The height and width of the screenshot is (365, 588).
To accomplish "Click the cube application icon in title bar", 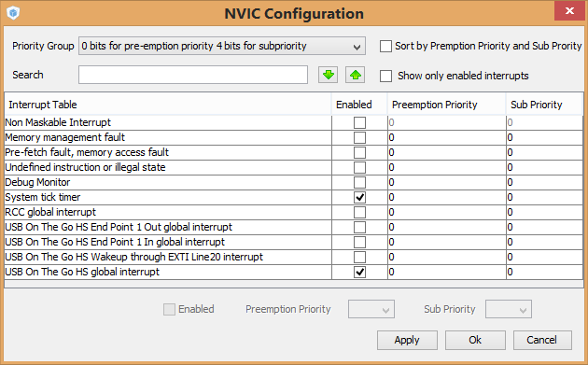I will 13,13.
